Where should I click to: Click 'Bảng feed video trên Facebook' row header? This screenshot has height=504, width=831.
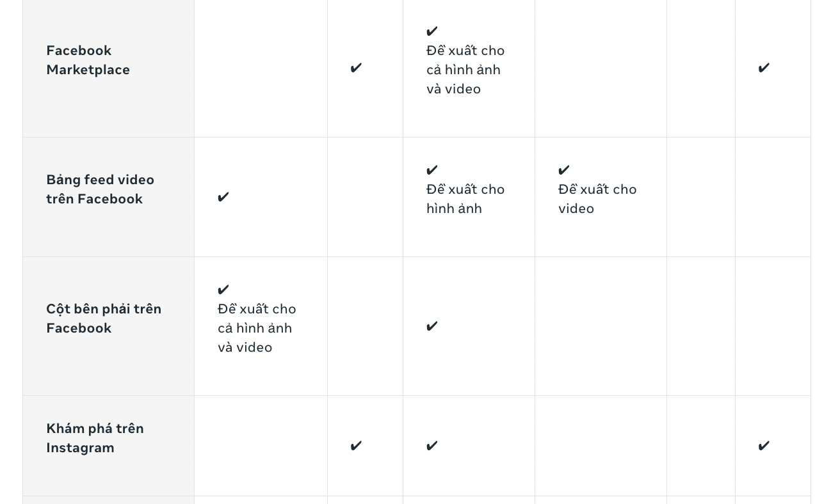click(x=100, y=189)
